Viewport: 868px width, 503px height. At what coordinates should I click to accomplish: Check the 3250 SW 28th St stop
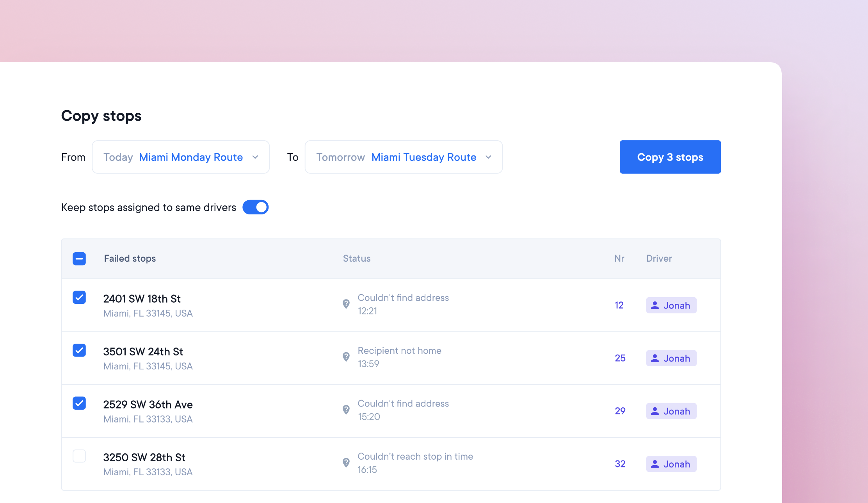point(79,456)
